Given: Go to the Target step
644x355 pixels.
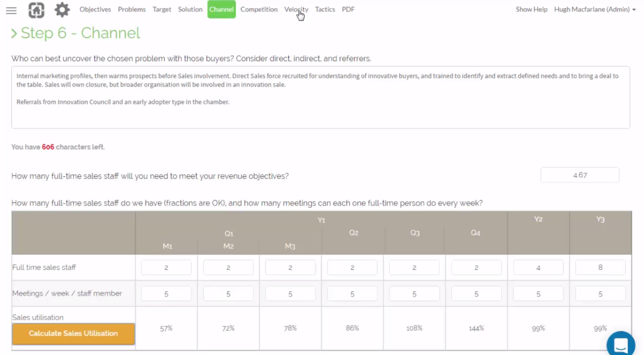Looking at the screenshot, I should tap(162, 9).
